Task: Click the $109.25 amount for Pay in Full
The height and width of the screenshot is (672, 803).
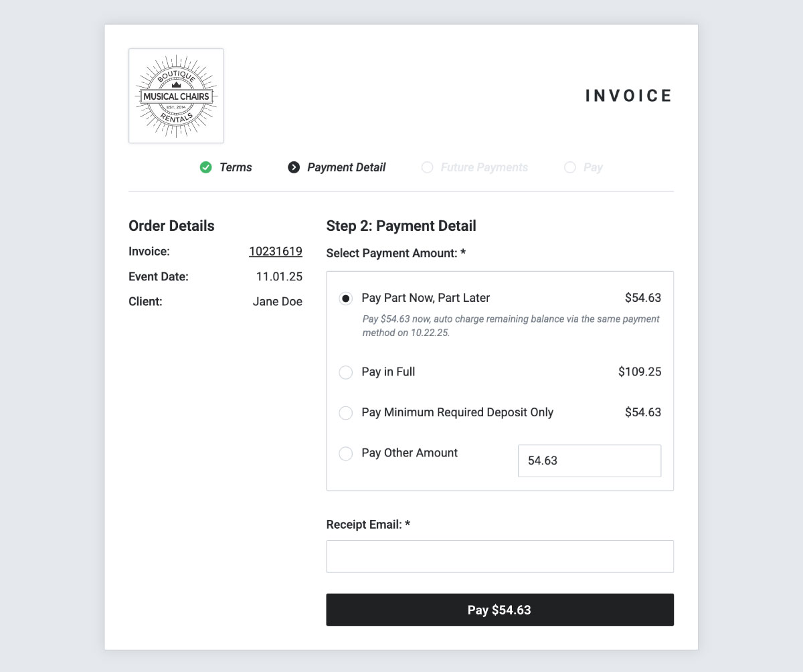Action: (640, 371)
